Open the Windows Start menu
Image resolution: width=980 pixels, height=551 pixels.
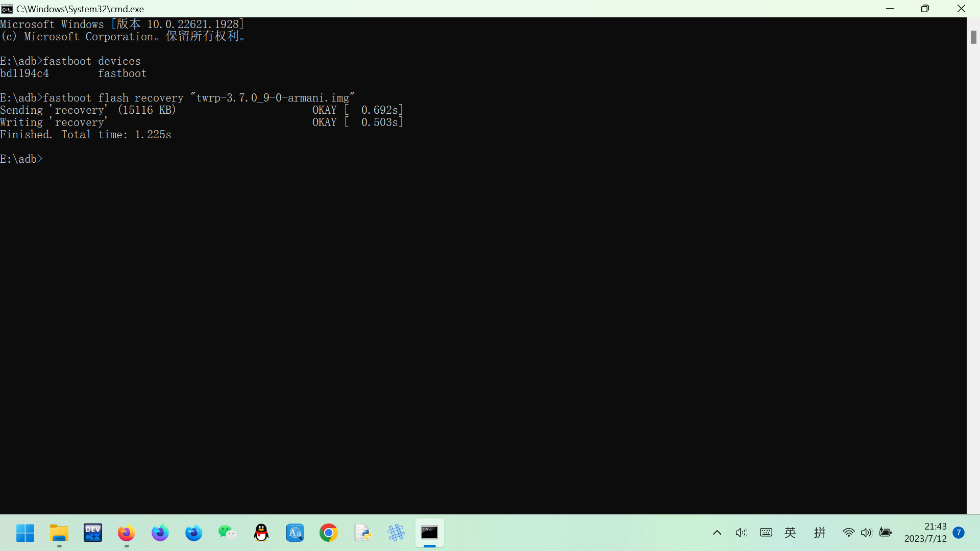pos(25,533)
